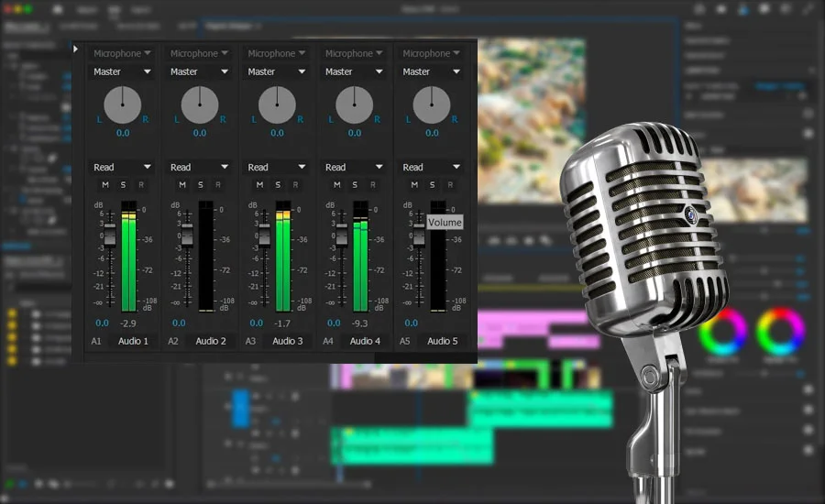Click the pan knob for Audio 1

(x=123, y=105)
